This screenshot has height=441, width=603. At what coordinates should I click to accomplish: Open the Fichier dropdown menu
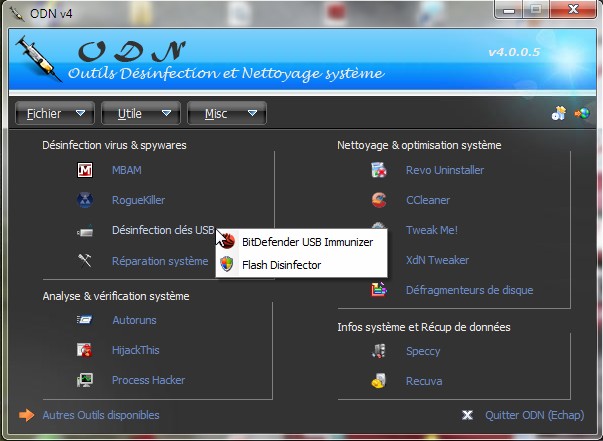55,113
